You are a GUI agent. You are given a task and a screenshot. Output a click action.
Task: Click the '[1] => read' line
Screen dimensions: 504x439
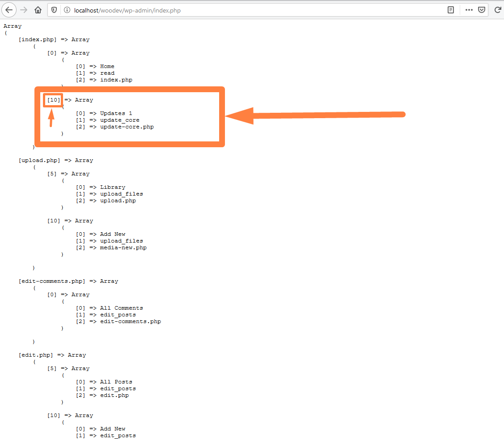click(95, 73)
